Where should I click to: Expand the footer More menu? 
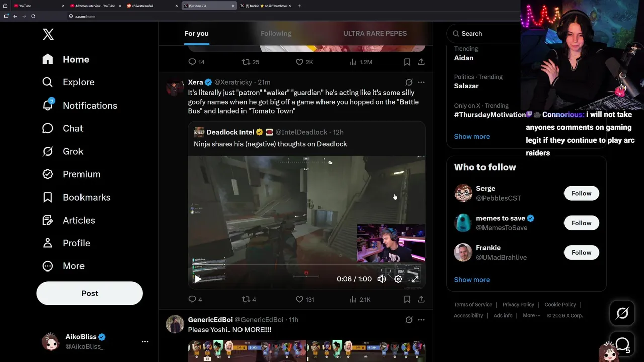coord(531,316)
